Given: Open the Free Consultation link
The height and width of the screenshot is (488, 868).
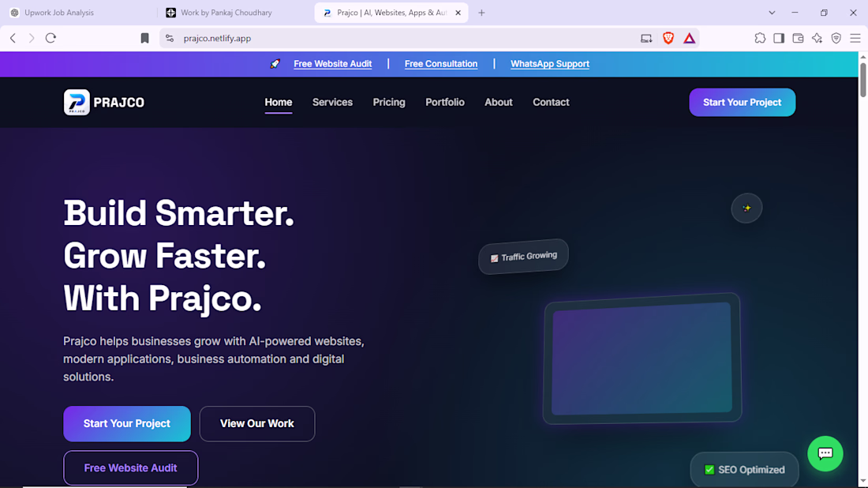Looking at the screenshot, I should pyautogui.click(x=441, y=64).
